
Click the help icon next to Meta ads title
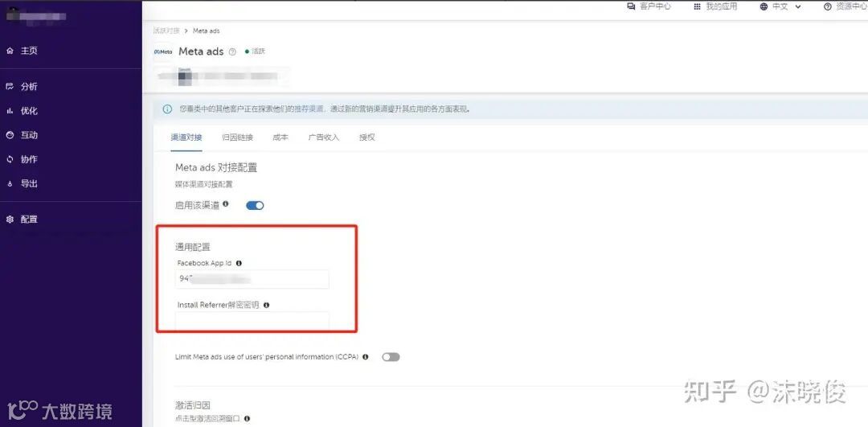[x=232, y=51]
